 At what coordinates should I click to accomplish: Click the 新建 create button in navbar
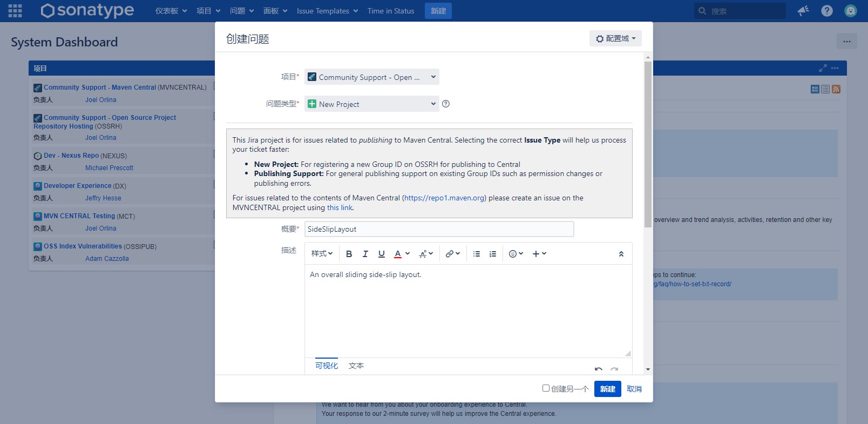pyautogui.click(x=438, y=11)
